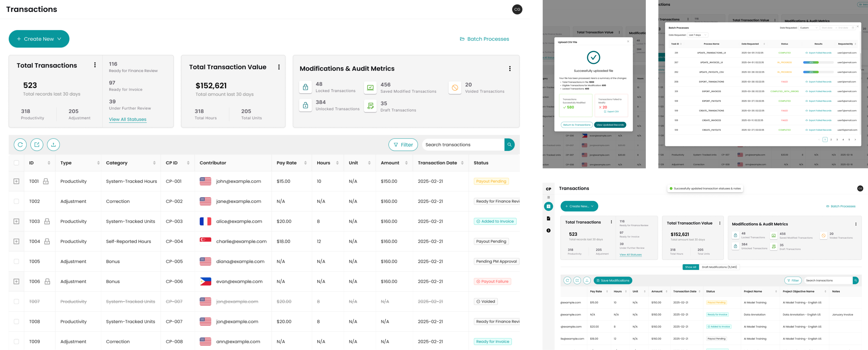Close the Upload CSV File dialog

[628, 41]
